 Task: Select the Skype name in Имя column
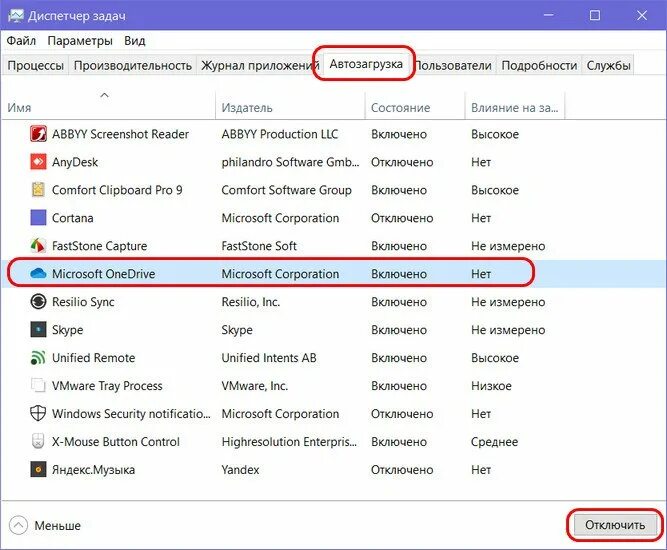(x=67, y=330)
